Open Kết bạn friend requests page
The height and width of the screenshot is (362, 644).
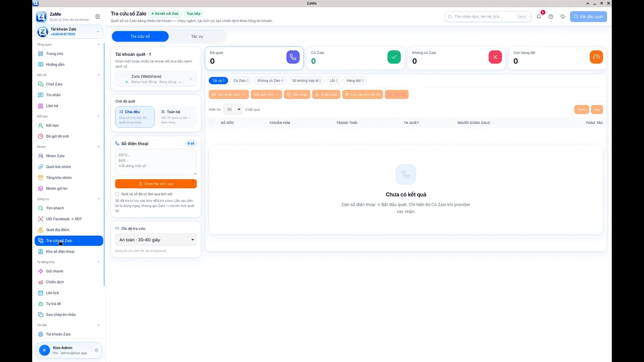pos(69,125)
